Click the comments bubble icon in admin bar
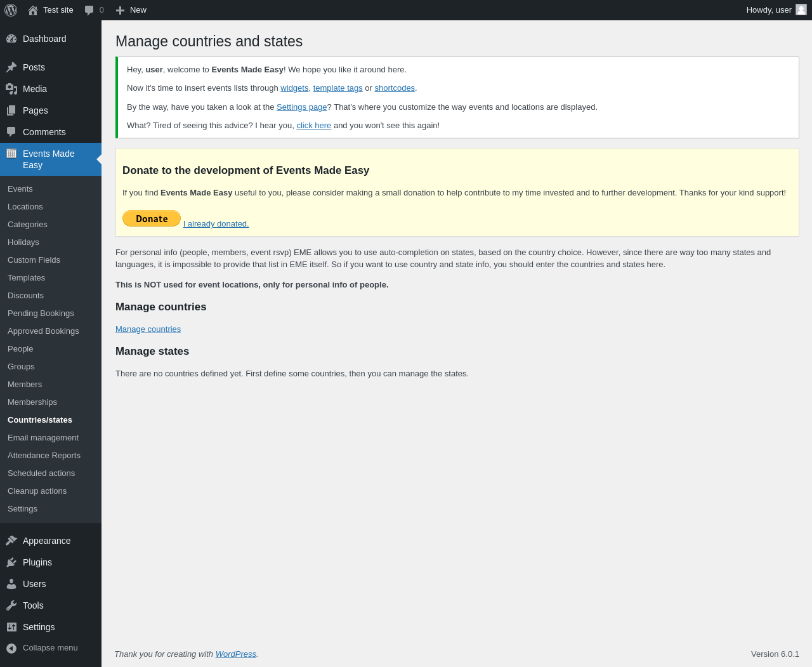This screenshot has width=812, height=667. point(89,10)
